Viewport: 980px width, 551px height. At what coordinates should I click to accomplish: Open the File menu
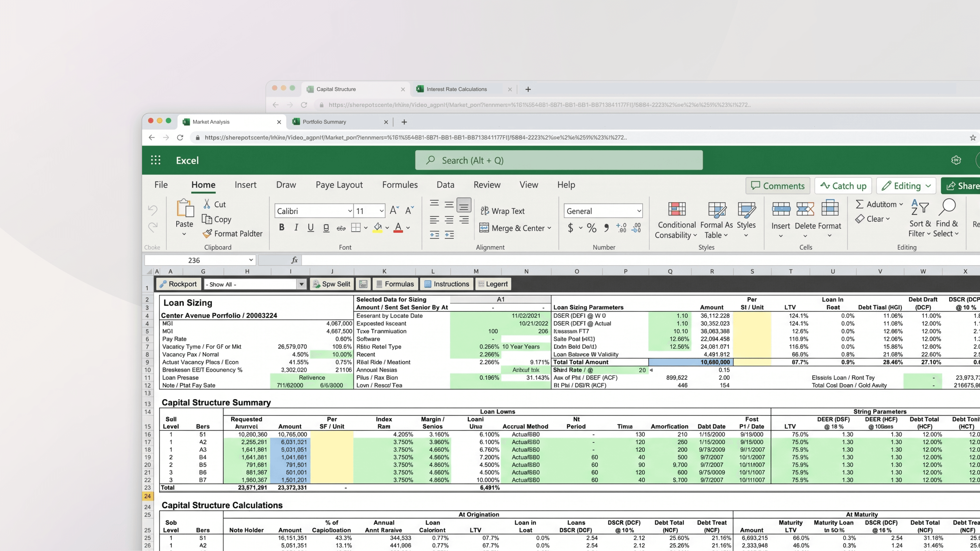161,185
